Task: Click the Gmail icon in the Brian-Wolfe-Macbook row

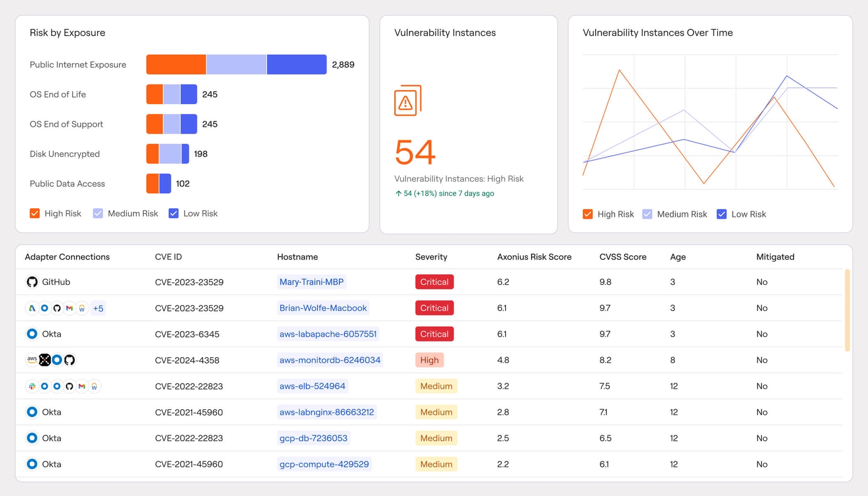Action: [x=69, y=308]
